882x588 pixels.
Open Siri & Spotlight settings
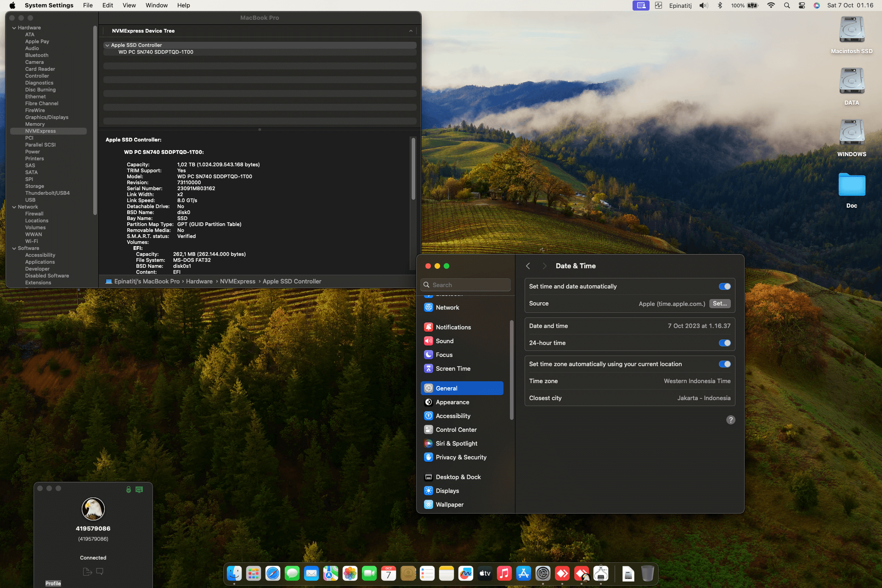[x=456, y=443]
